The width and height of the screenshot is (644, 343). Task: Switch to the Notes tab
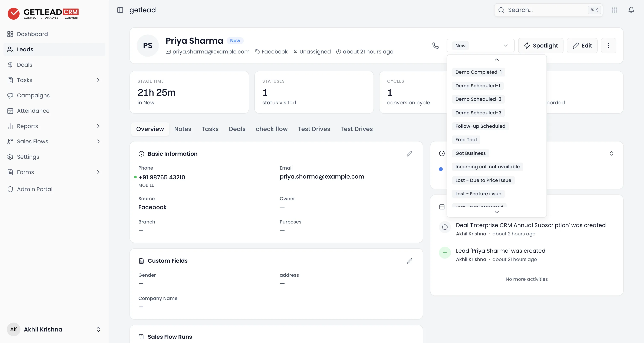pyautogui.click(x=183, y=129)
